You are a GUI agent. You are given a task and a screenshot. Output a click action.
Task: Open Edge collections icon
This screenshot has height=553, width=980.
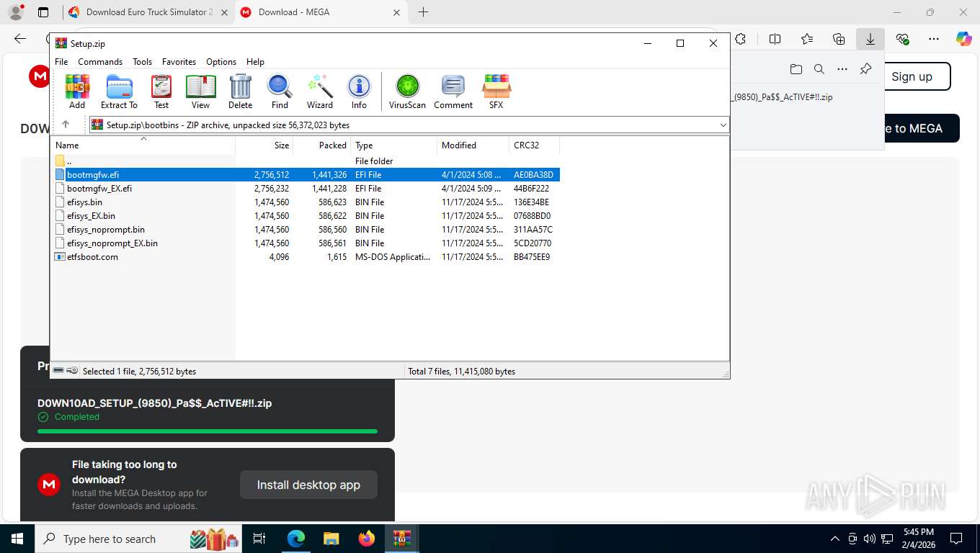[x=839, y=39]
